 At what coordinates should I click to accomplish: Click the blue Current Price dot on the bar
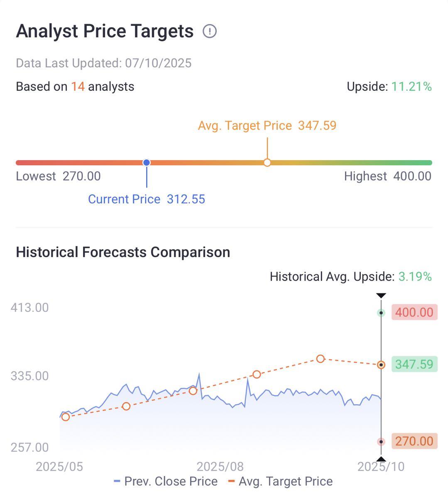[x=147, y=163]
